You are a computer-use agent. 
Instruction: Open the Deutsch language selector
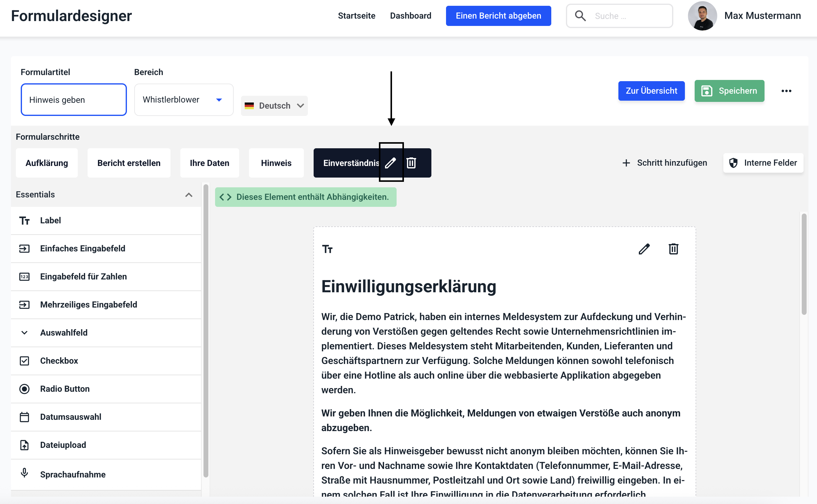pos(274,106)
